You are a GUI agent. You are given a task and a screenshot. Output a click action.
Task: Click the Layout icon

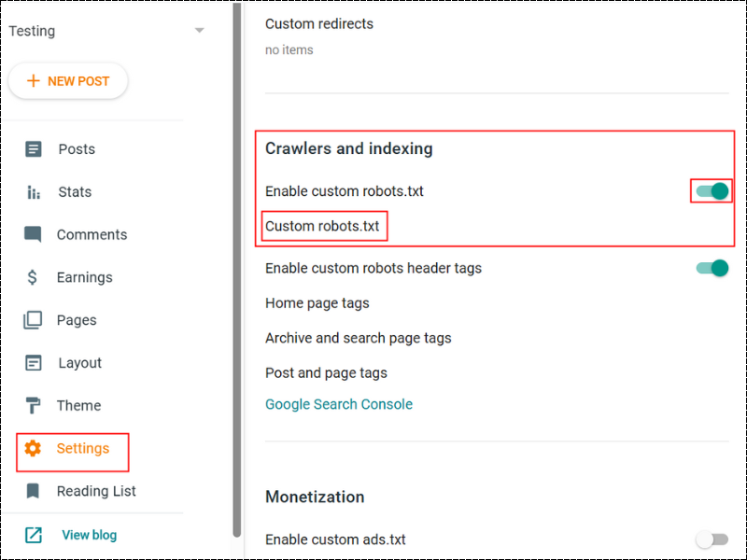[x=34, y=362]
